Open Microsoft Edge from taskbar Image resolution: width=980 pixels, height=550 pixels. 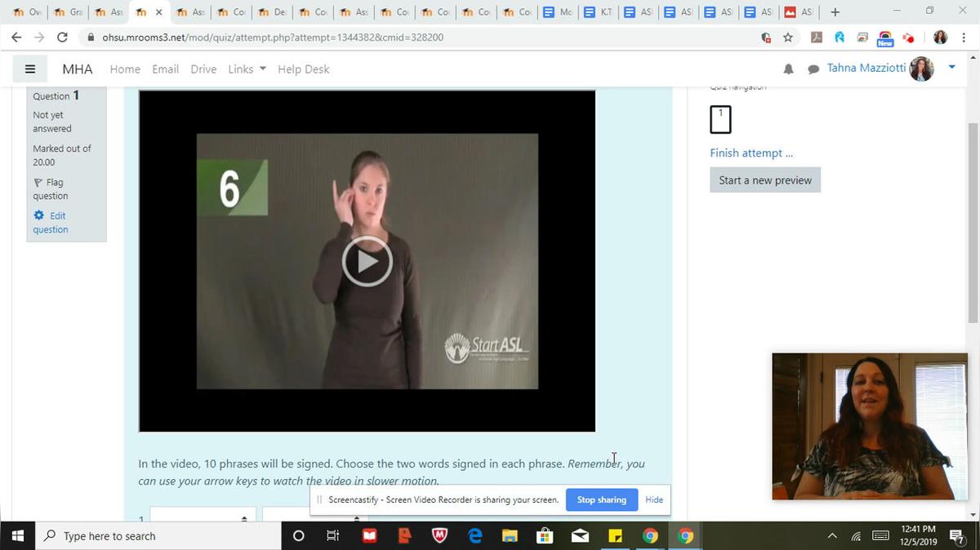(475, 536)
